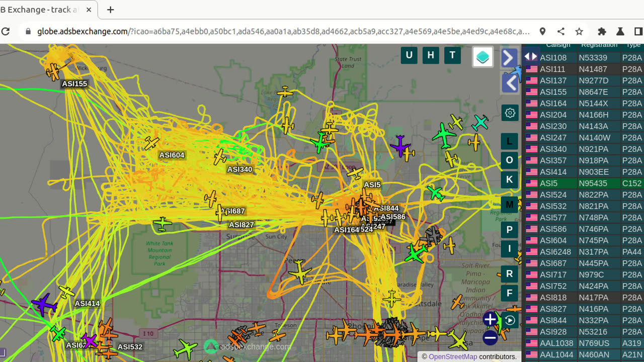Open a new browser tab

point(111,10)
